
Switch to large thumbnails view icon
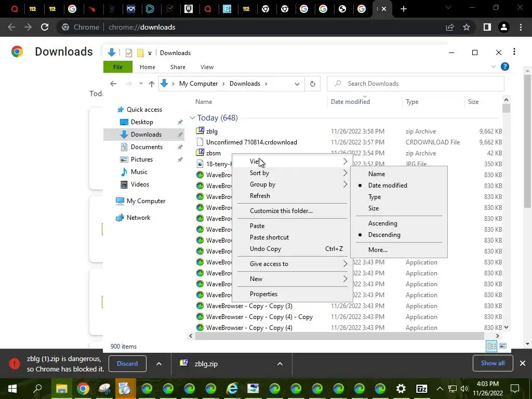click(x=503, y=346)
